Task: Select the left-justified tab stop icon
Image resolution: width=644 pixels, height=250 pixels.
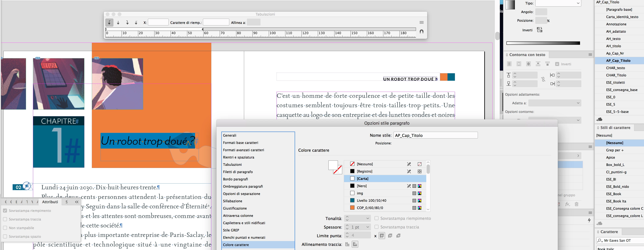Action: (109, 23)
